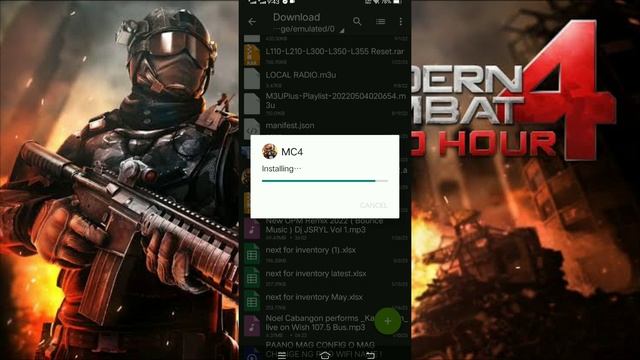640x360 pixels.
Task: Click the OPM Remix music file icon
Action: click(252, 229)
